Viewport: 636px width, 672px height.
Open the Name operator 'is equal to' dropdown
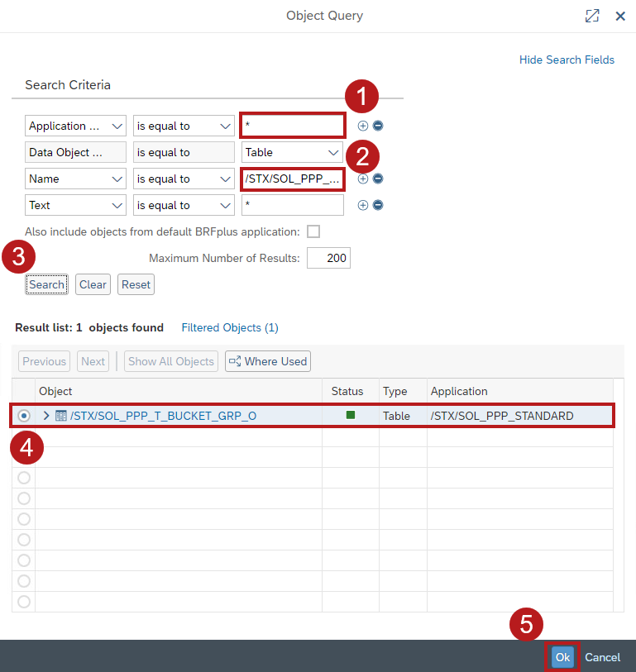point(184,179)
